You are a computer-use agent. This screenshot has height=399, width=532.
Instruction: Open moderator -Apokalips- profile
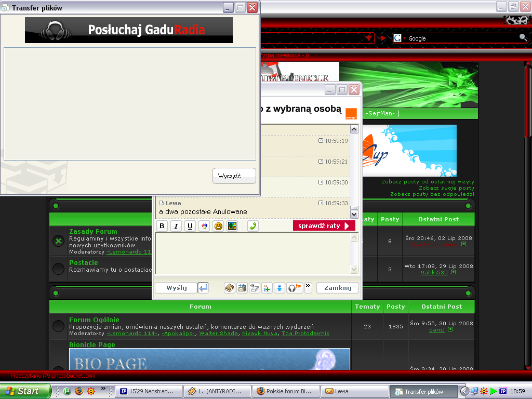pos(179,334)
